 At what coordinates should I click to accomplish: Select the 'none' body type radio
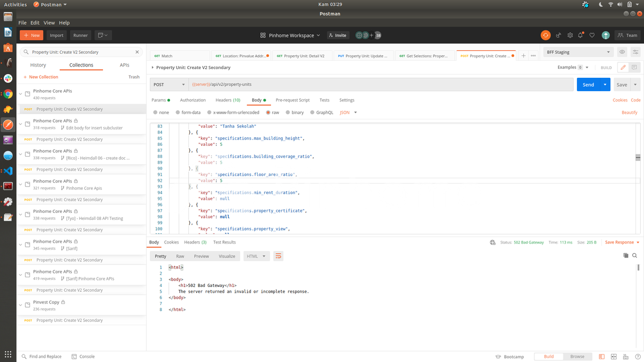click(x=156, y=113)
